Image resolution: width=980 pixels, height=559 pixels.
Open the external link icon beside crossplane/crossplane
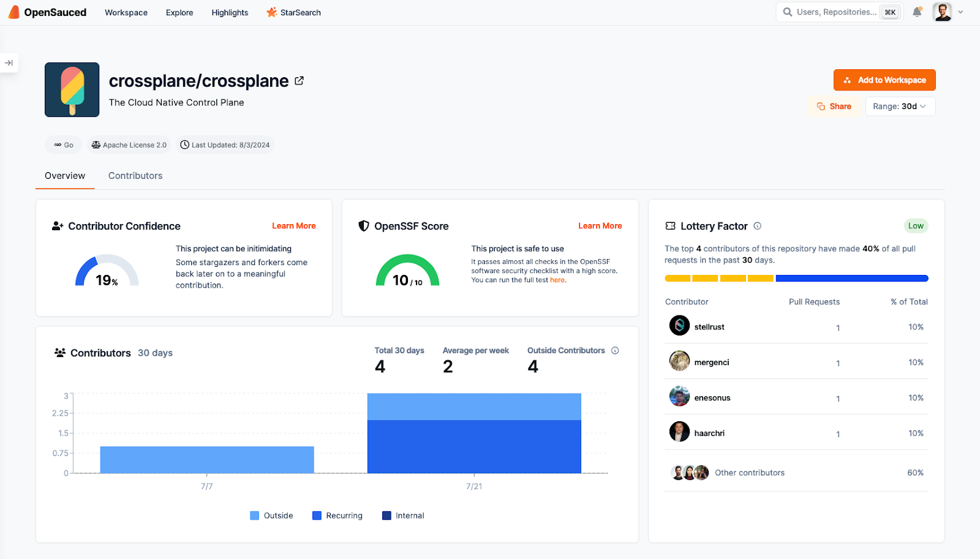coord(299,80)
